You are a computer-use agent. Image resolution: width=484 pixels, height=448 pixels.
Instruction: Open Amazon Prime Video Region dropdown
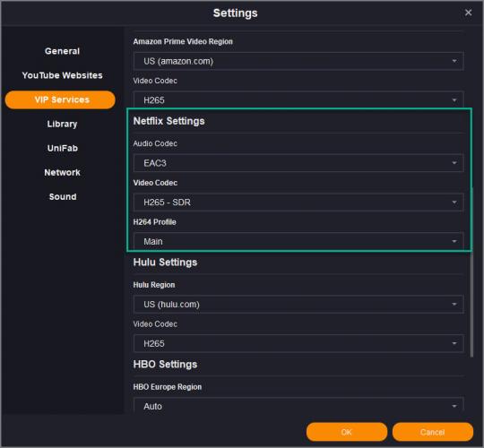pyautogui.click(x=298, y=61)
